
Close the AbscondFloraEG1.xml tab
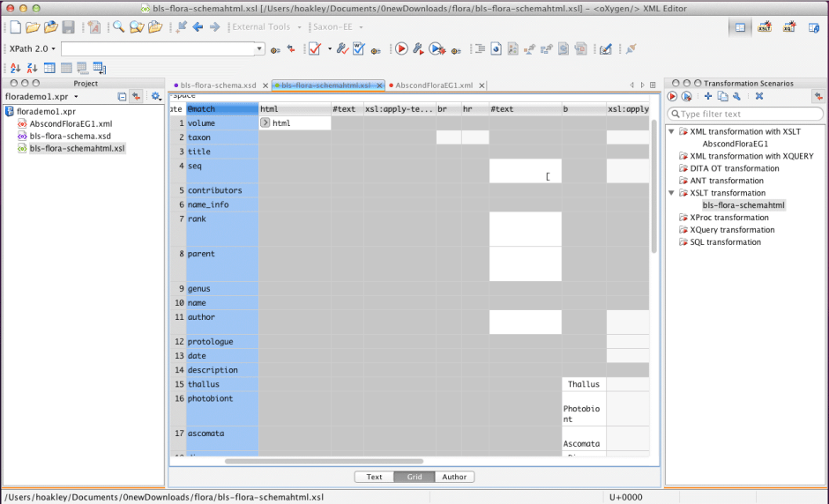[x=482, y=85]
